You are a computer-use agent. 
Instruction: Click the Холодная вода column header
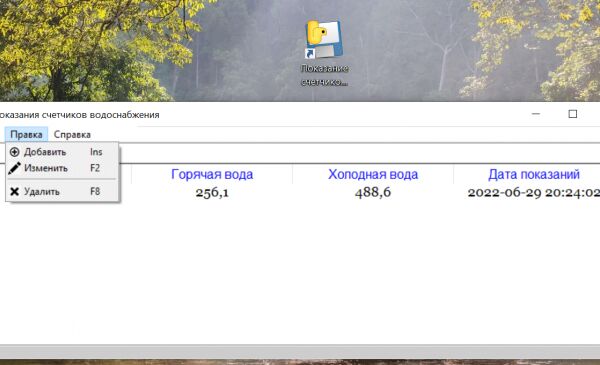point(373,174)
